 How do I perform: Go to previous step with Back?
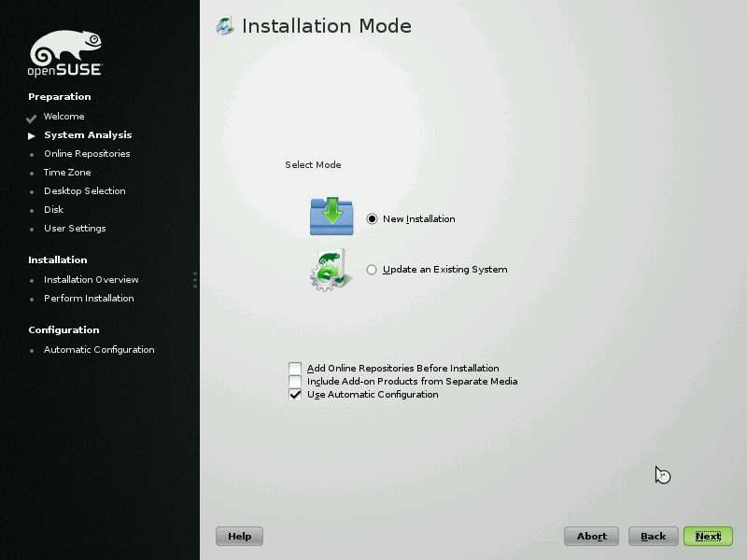point(653,536)
